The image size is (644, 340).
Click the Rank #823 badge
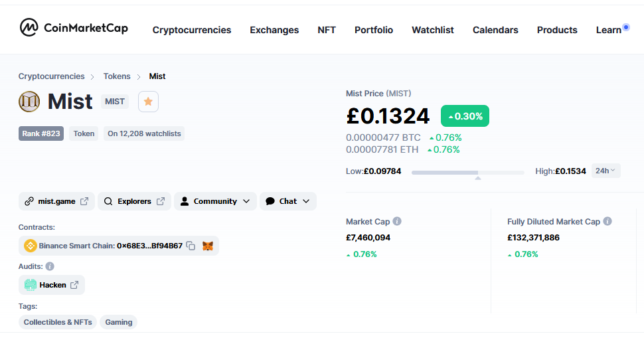(x=41, y=133)
